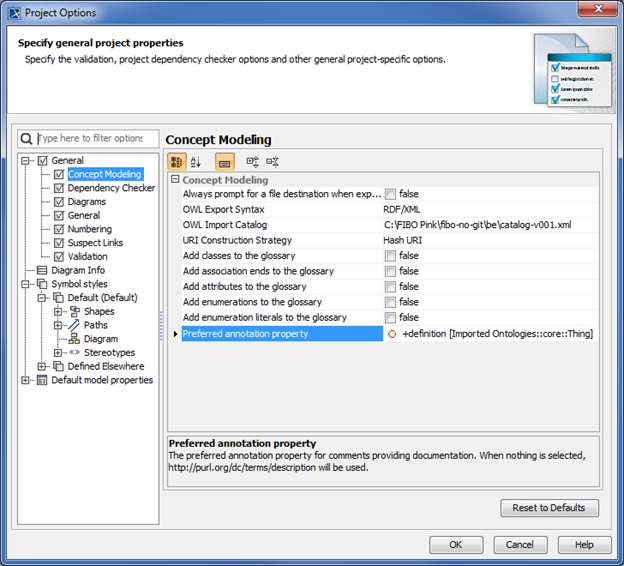Select Concept Modeling in the options tree
The height and width of the screenshot is (566, 624).
[x=105, y=174]
